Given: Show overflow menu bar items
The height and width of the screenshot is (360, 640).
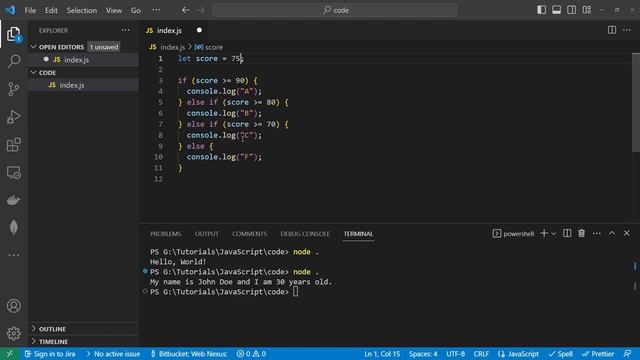Looking at the screenshot, I should coord(156,10).
